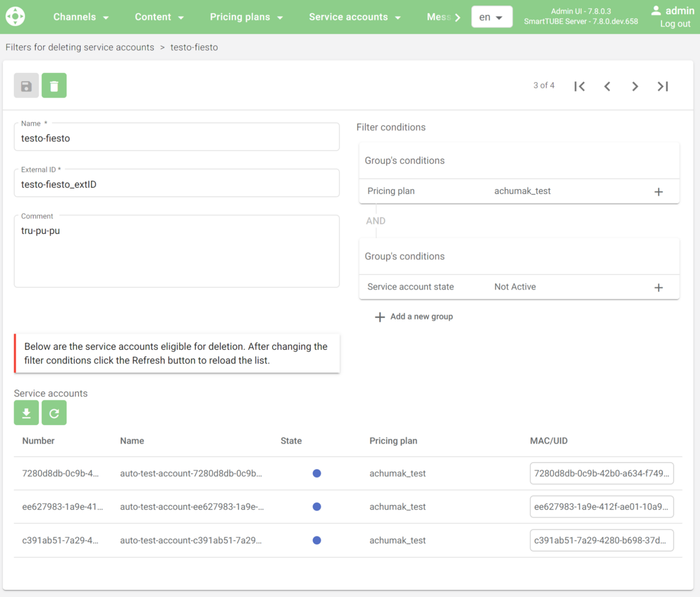
Task: Open the Content menu
Action: pos(159,17)
